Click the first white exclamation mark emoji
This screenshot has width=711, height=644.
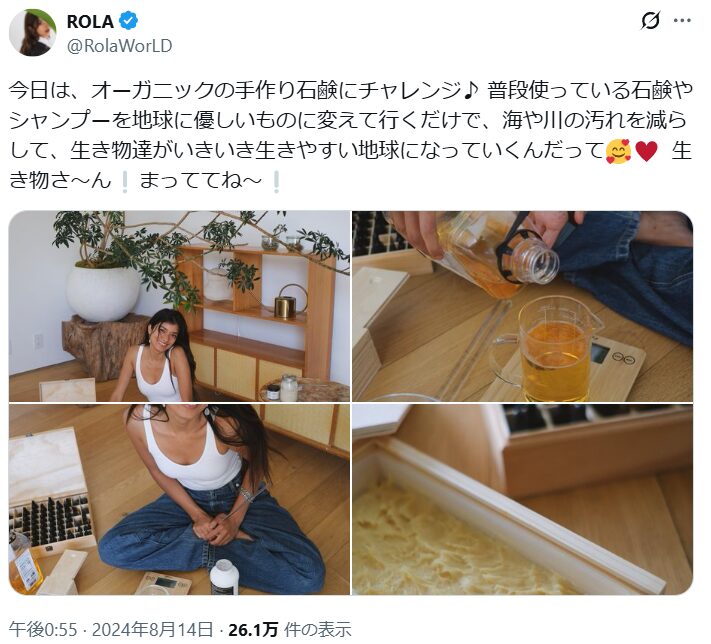click(x=126, y=182)
